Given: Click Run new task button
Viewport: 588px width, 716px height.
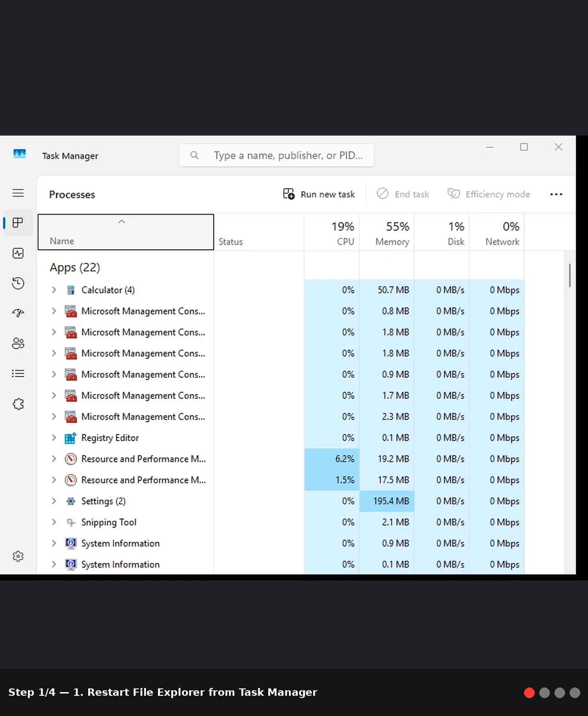Looking at the screenshot, I should [x=319, y=194].
